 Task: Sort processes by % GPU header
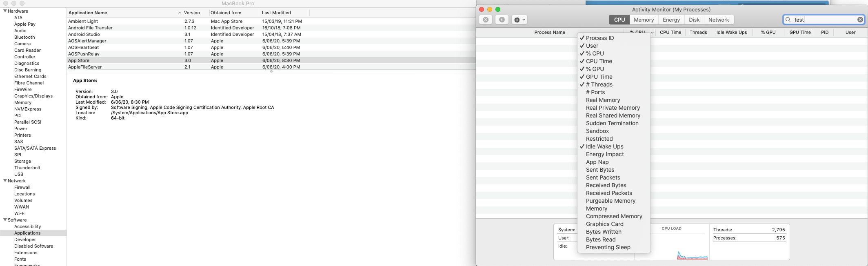pyautogui.click(x=768, y=32)
